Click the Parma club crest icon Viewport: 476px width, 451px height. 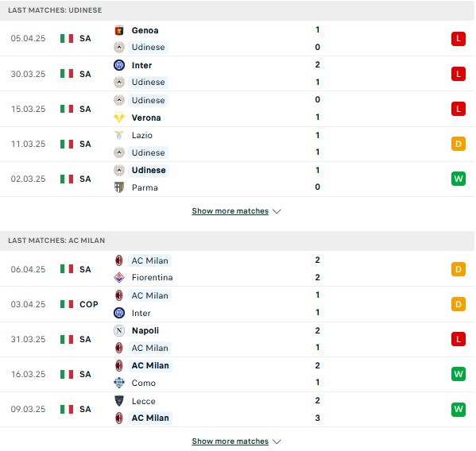point(119,187)
